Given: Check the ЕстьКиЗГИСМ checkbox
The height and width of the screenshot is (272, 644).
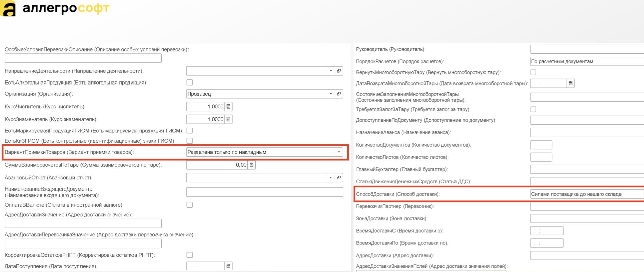Looking at the screenshot, I should point(190,141).
